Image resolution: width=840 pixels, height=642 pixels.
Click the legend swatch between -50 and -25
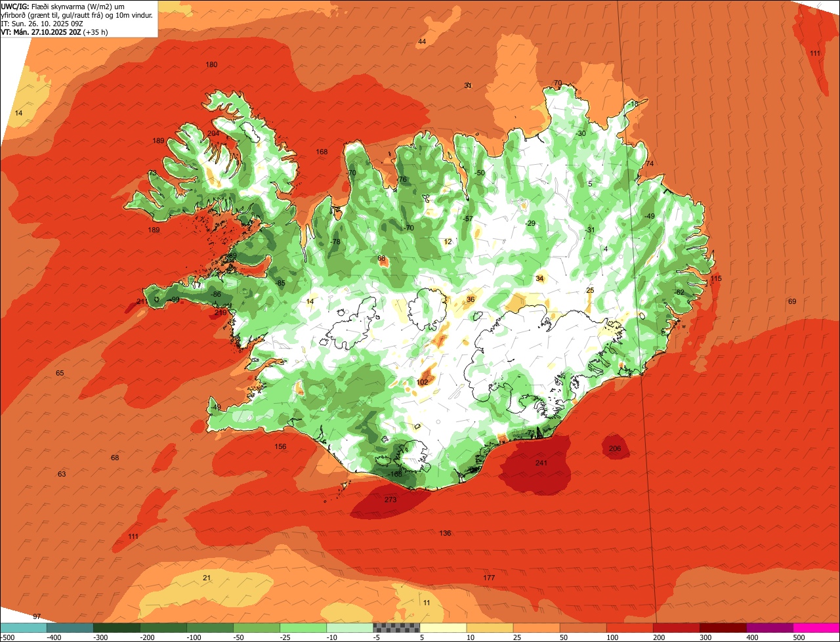[x=256, y=628]
